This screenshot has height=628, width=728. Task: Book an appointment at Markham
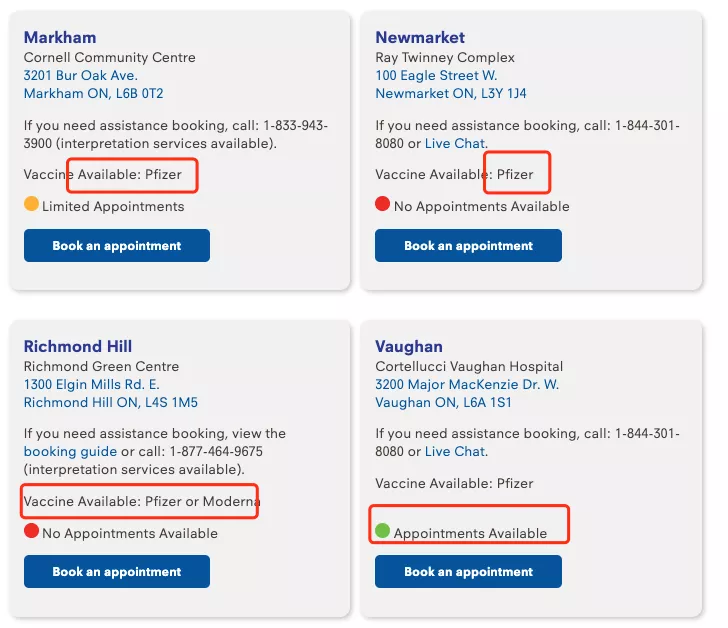tap(117, 246)
